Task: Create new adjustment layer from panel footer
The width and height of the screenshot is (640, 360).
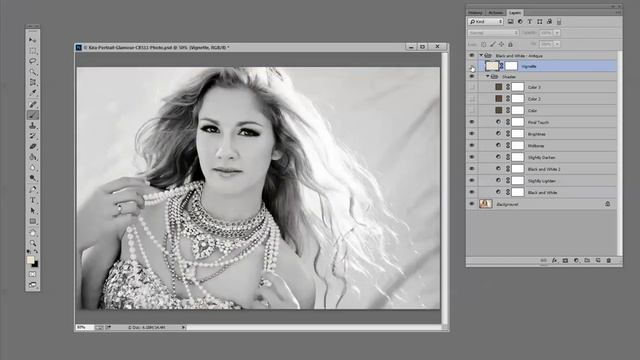Action: [x=576, y=260]
